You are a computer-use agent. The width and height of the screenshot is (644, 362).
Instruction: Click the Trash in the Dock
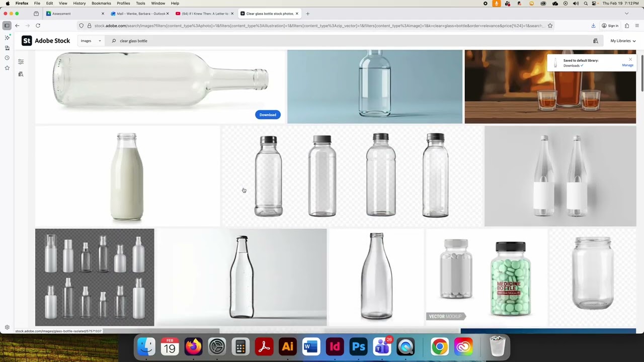(497, 346)
